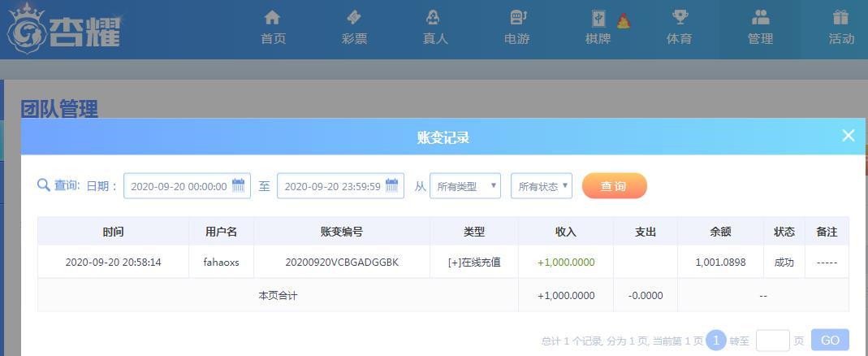Viewport: 868px width, 356px height.
Task: Select page 1 in pagination
Action: point(716,340)
